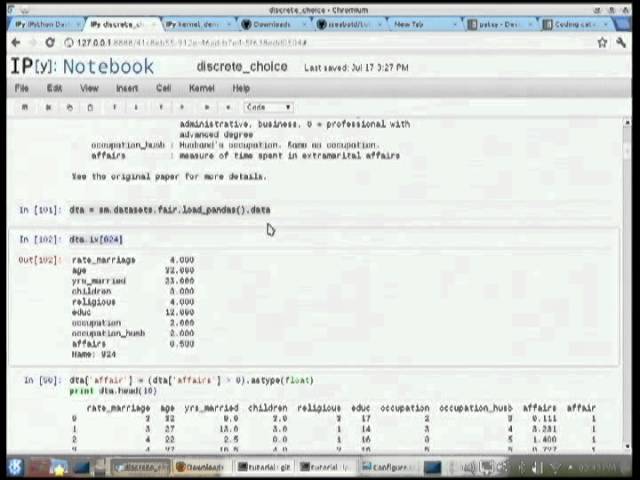Open the KDE application launcher
The height and width of the screenshot is (480, 640).
pyautogui.click(x=16, y=467)
